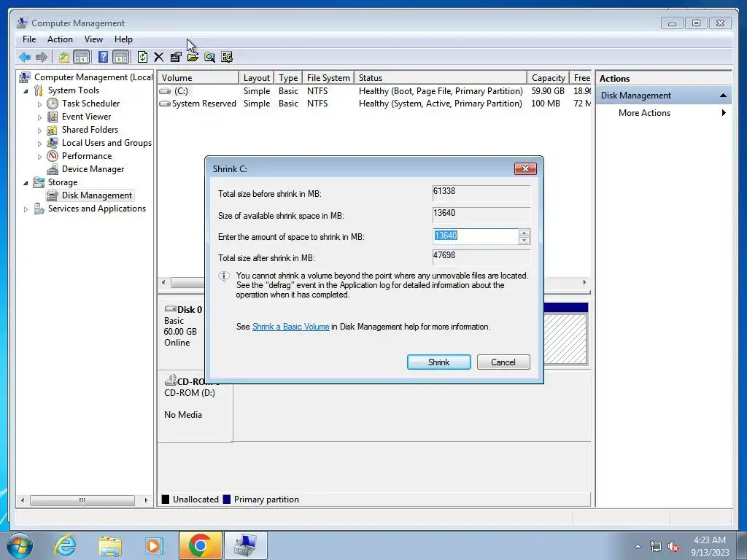Select Local Users and Groups item
Viewport: 747px width, 560px height.
coord(107,142)
